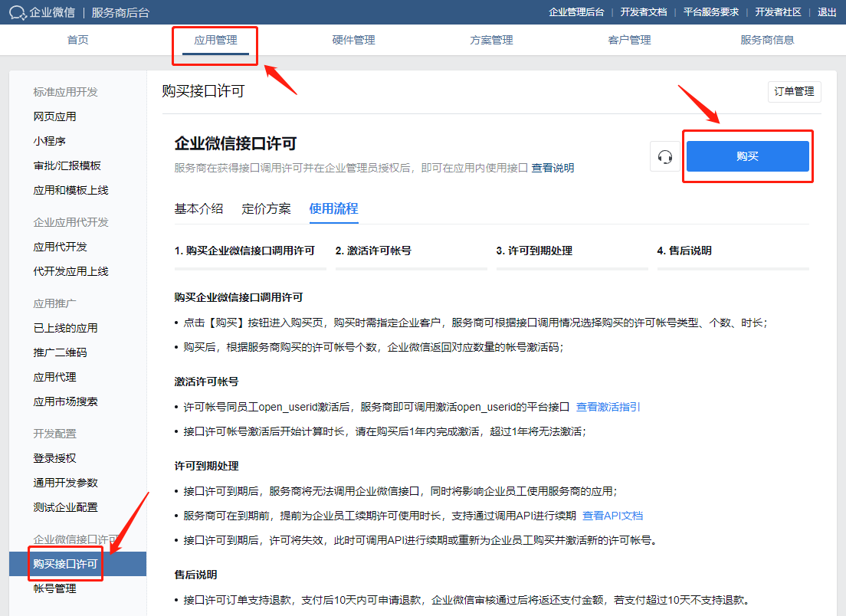846x616 pixels.
Task: Click 激活许可帐号 section heading
Action: click(x=206, y=382)
